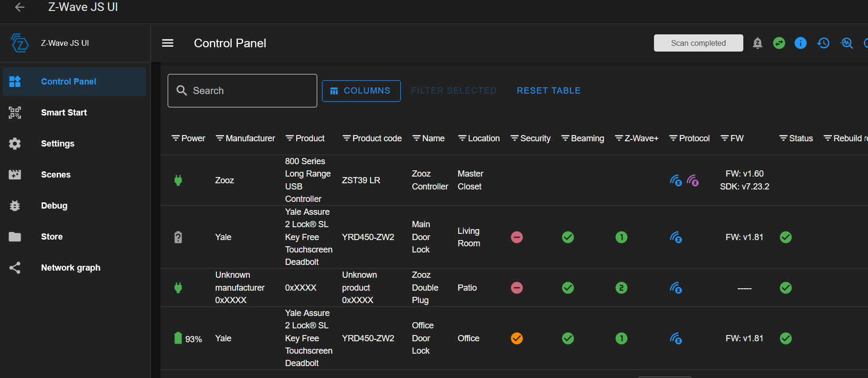Screen dimensions: 868x378
Task: Open the notifications bell icon
Action: point(757,43)
